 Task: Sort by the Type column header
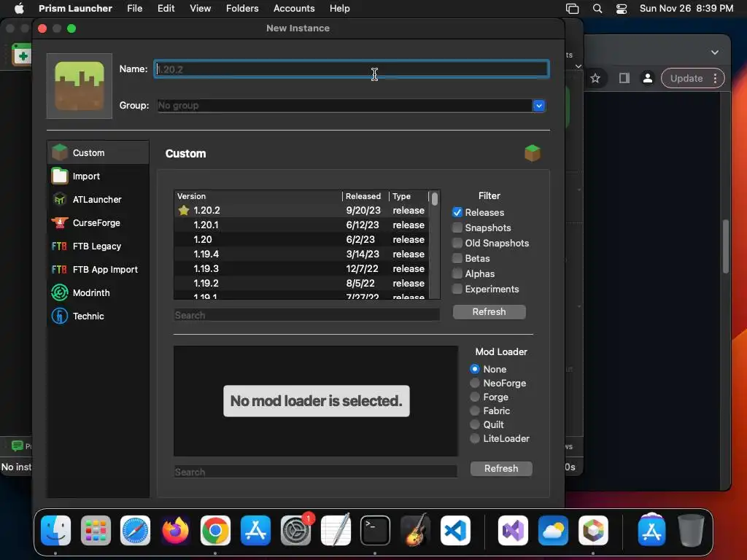(409, 196)
